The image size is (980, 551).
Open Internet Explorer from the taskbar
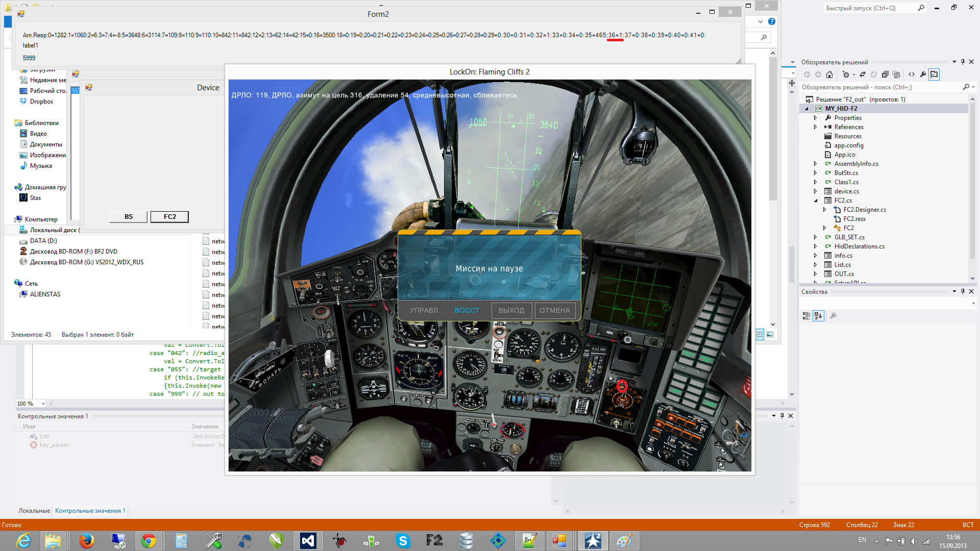[23, 541]
